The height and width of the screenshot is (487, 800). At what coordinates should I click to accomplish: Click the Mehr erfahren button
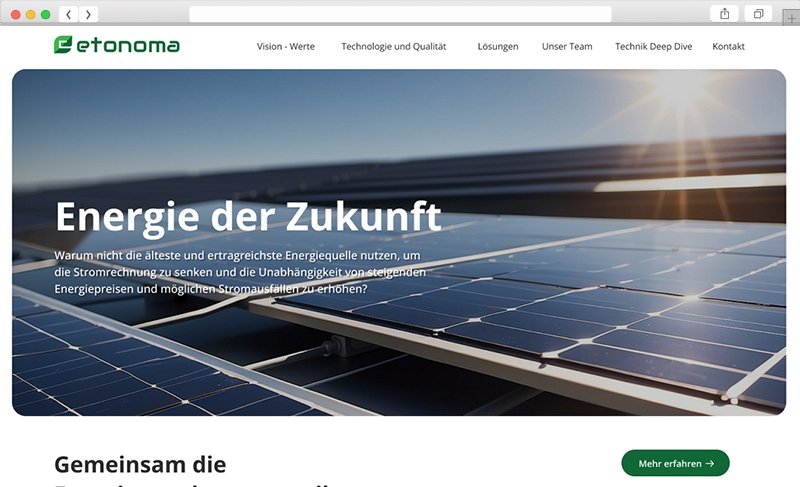[675, 463]
